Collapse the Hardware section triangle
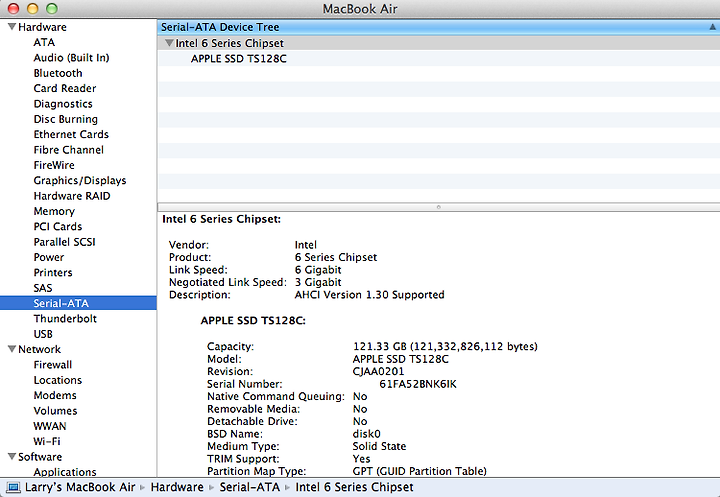Screen dimensions: 720x497 12,27
